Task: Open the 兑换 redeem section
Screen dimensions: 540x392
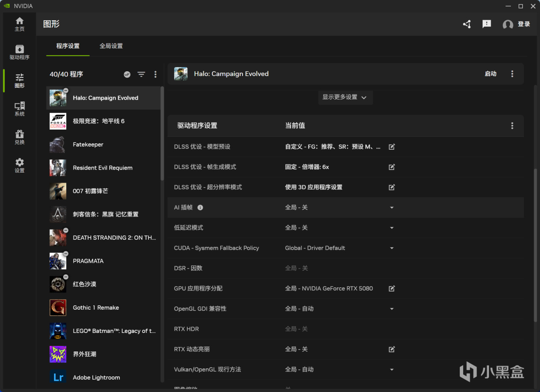Action: (19, 137)
